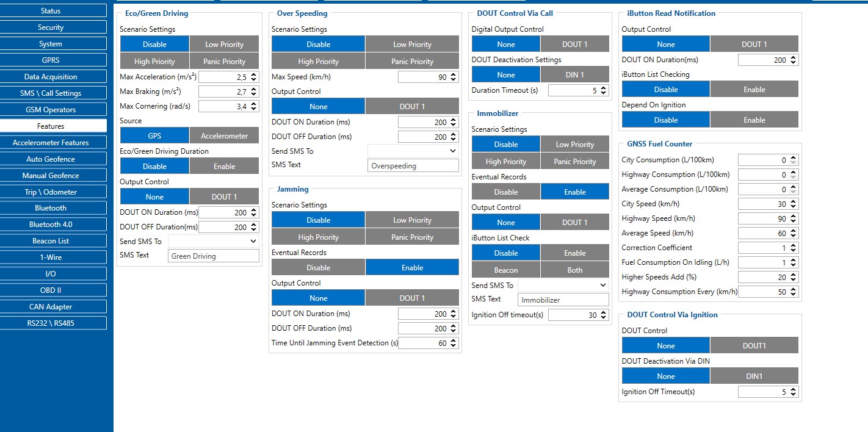Image resolution: width=868 pixels, height=432 pixels.
Task: Increase Max Speed using the up arrow
Action: click(x=452, y=74)
